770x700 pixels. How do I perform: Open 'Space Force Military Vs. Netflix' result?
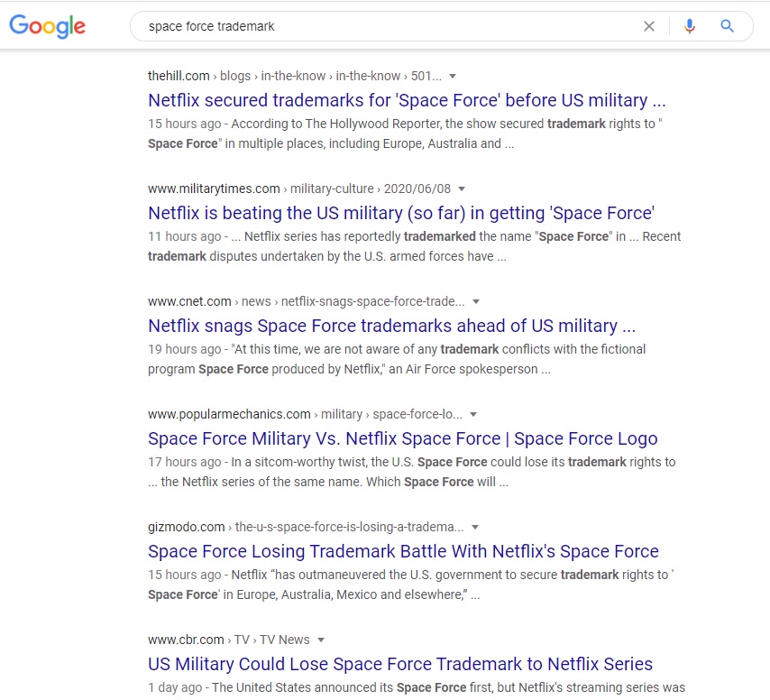[403, 438]
